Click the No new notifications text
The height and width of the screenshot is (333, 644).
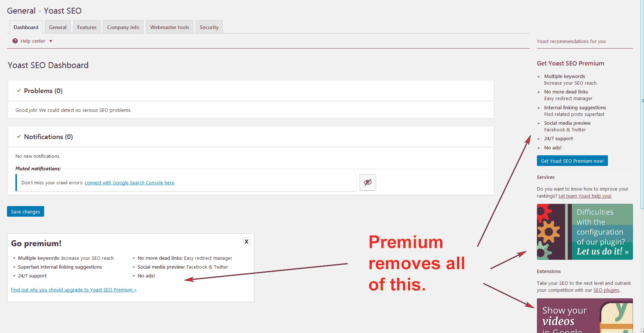point(38,156)
